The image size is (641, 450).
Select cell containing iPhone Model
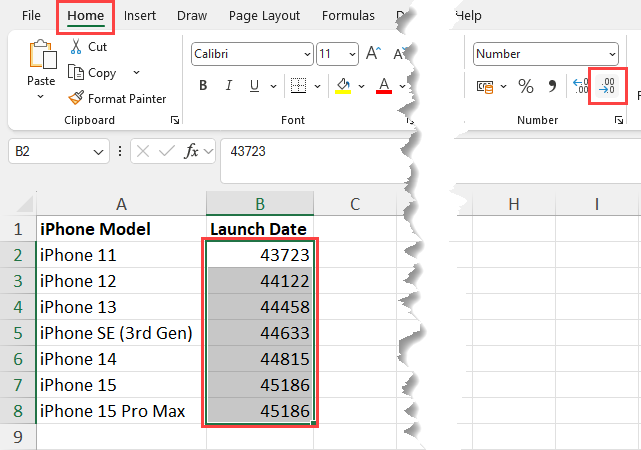(121, 229)
